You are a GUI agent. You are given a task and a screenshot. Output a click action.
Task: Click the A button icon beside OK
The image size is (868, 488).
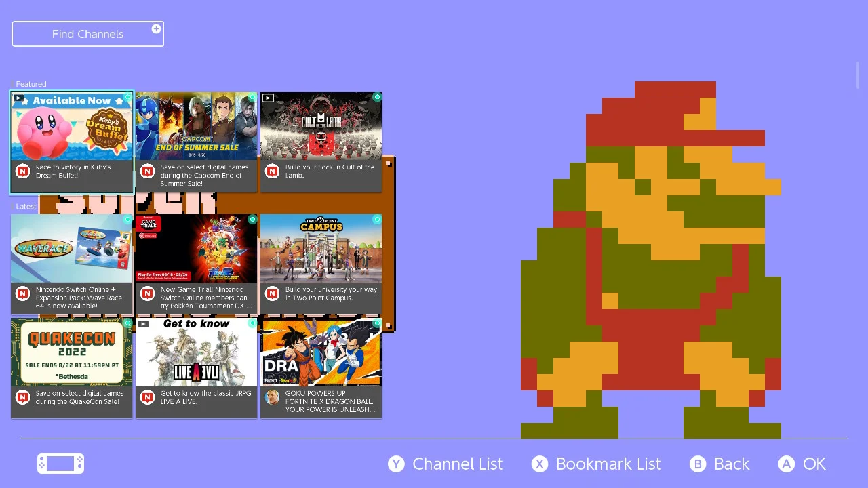(787, 464)
